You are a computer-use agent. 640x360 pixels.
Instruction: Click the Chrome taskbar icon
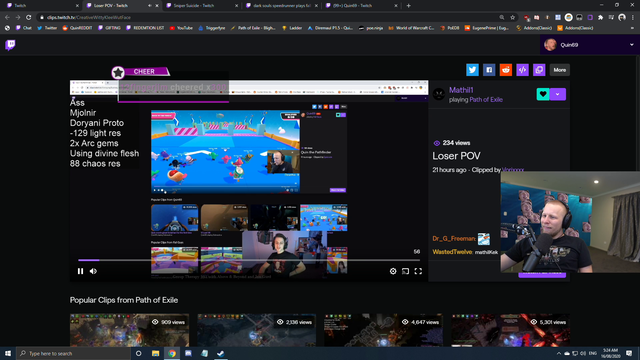coord(172,353)
